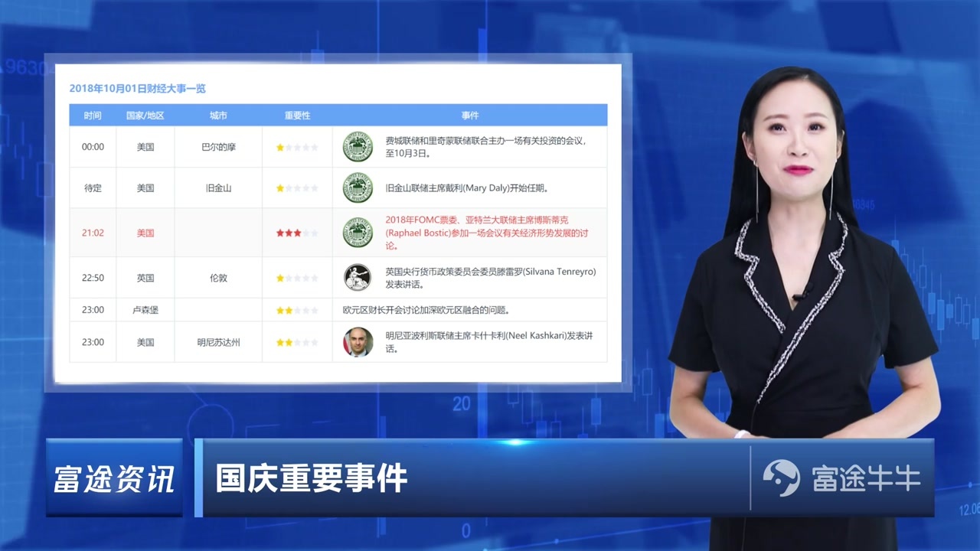Click the 费城联储和里奇蒙联储 event text
This screenshot has height=551, width=980.
[x=486, y=147]
